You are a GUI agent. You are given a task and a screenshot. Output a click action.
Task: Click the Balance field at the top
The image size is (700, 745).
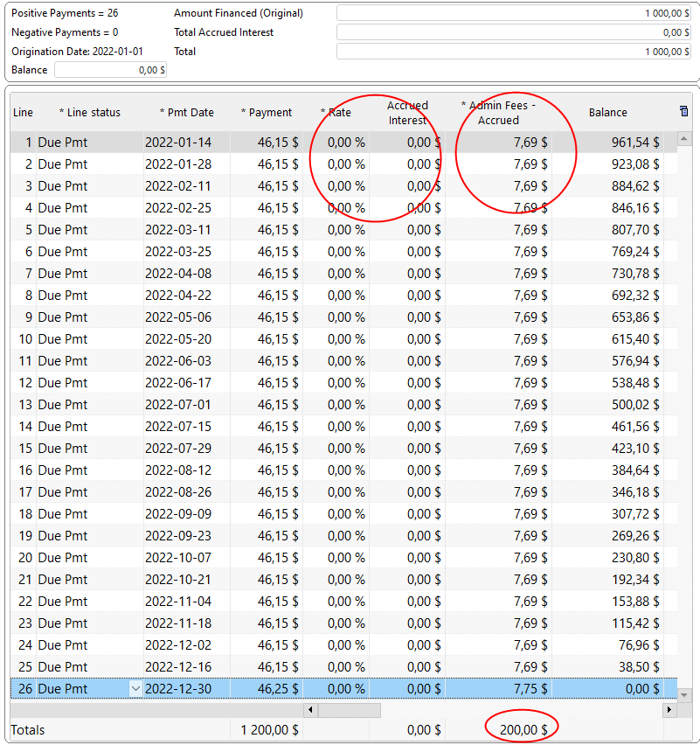click(x=111, y=70)
